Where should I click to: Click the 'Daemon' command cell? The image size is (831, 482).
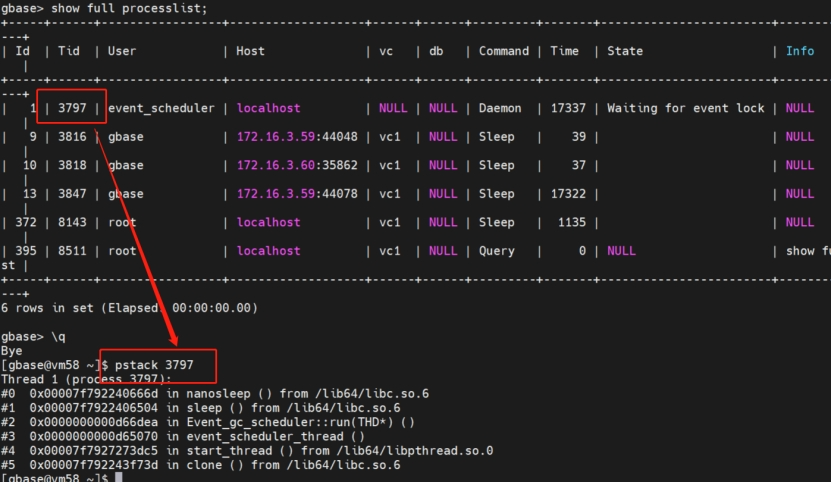500,108
